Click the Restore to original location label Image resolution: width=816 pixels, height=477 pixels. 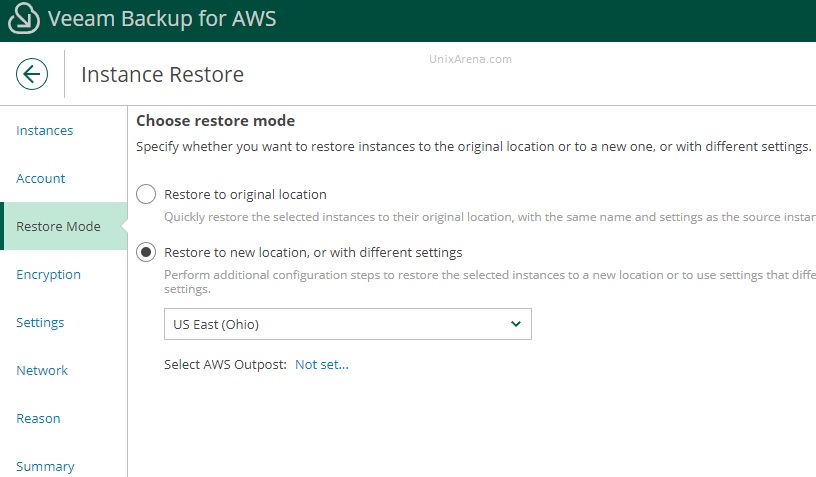tap(245, 195)
